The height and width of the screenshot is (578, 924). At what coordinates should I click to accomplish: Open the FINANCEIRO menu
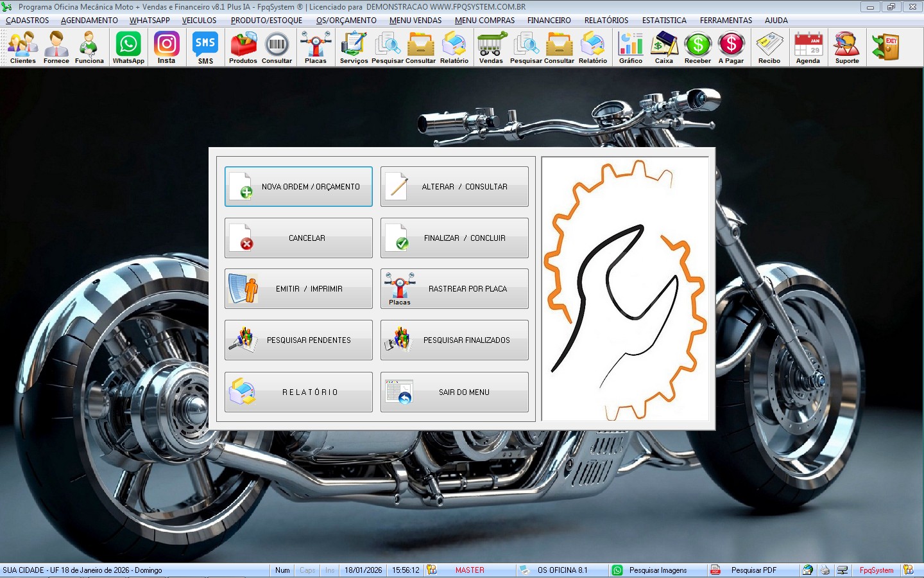pos(549,21)
